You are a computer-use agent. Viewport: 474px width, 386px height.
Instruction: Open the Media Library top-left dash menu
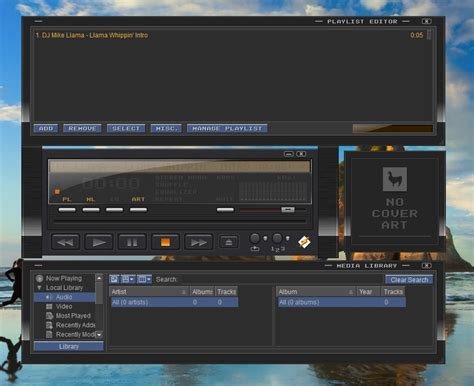coord(39,265)
